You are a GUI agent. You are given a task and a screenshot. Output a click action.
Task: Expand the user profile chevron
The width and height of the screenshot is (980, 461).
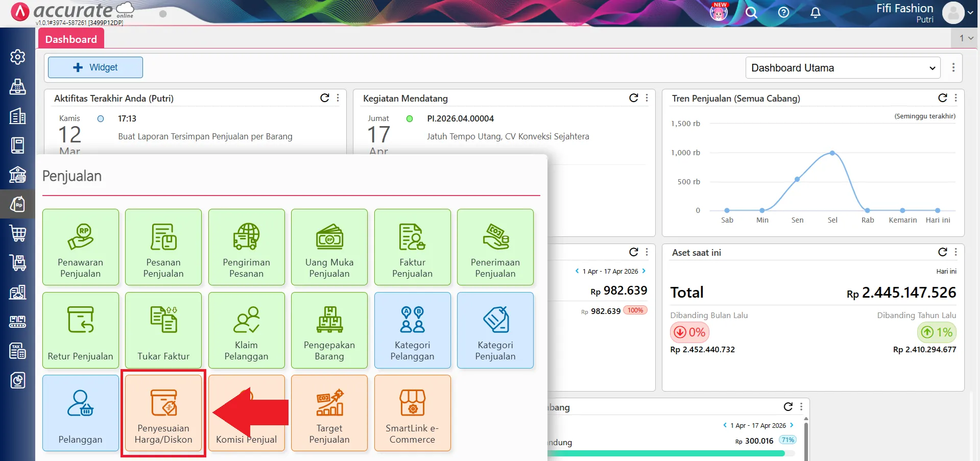pos(970,13)
